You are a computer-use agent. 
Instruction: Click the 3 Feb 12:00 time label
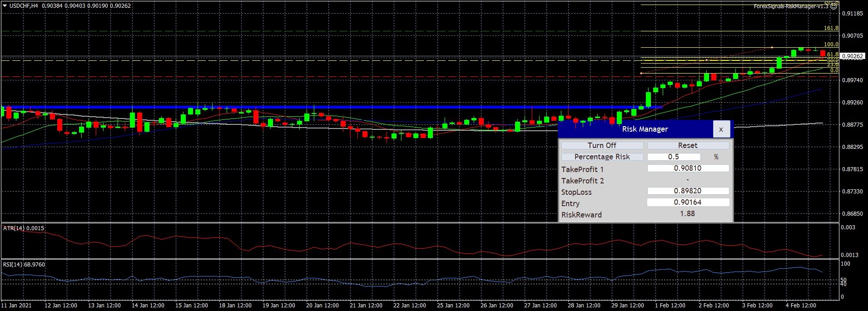tap(758, 306)
